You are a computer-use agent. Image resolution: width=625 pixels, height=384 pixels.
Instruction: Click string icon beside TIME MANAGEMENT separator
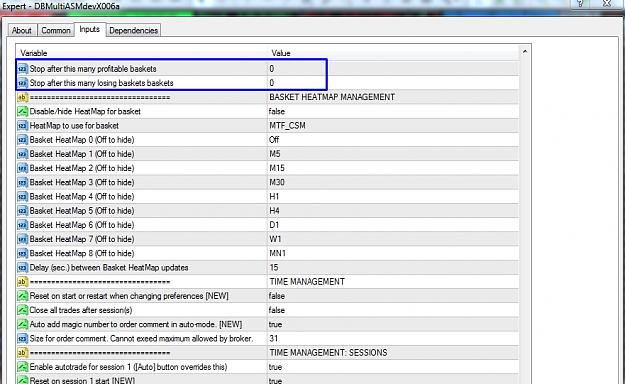click(x=22, y=282)
